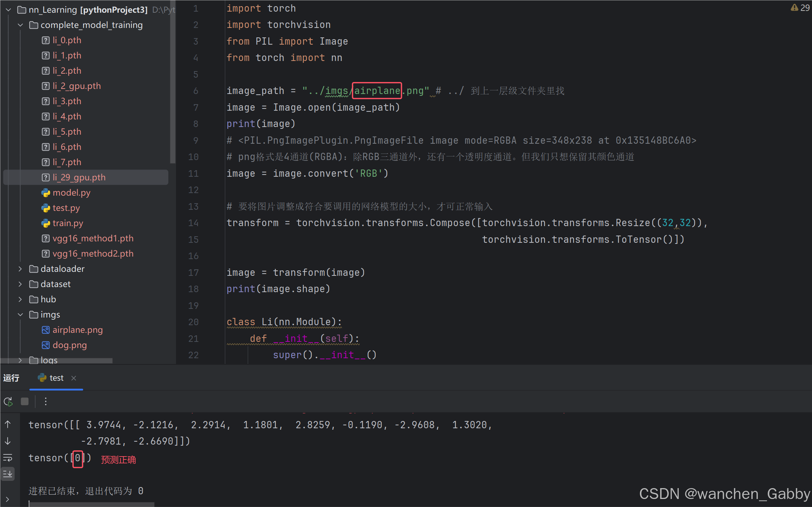
Task: Click the li_0.pth unknown-file icon
Action: [x=46, y=40]
